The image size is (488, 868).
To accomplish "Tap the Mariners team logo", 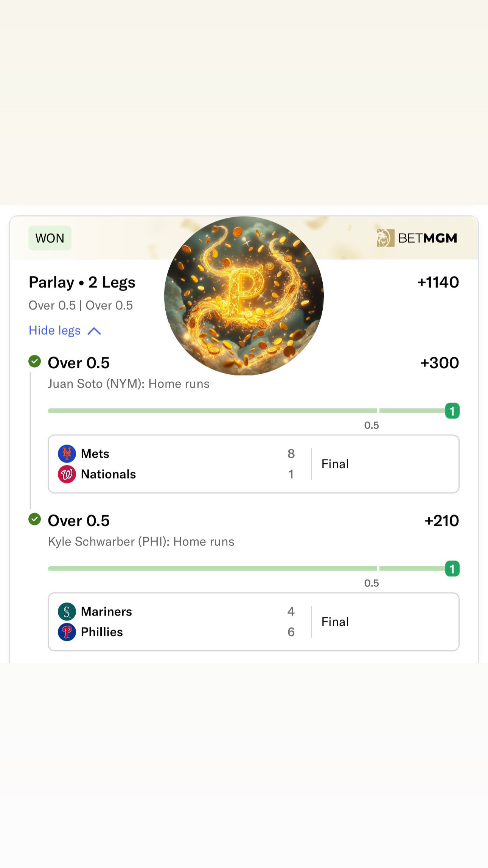I will click(x=67, y=611).
